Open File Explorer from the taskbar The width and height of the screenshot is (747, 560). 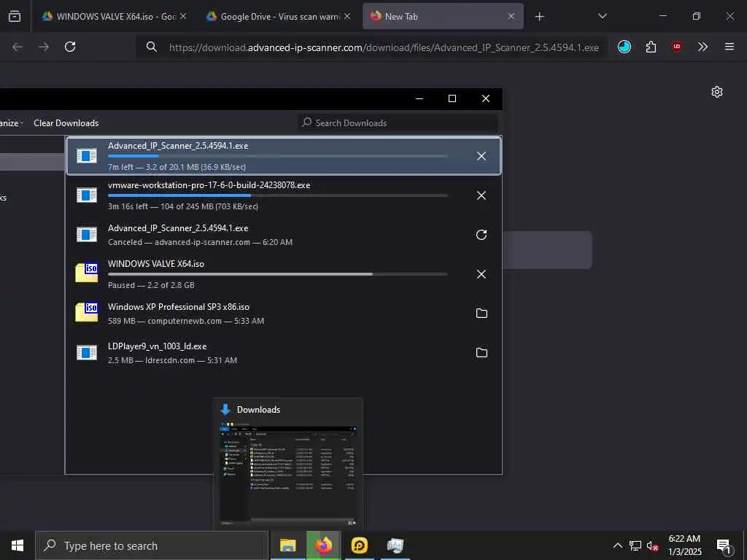pos(287,545)
